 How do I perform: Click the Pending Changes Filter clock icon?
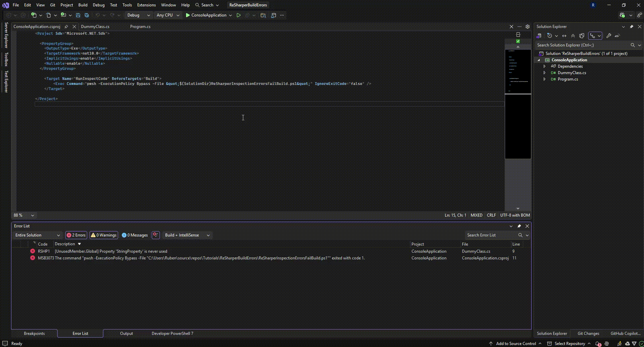click(x=549, y=36)
